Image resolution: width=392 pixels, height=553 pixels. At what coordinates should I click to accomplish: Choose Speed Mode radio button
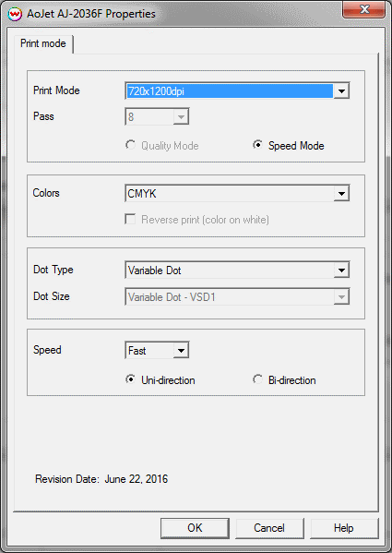tap(257, 145)
